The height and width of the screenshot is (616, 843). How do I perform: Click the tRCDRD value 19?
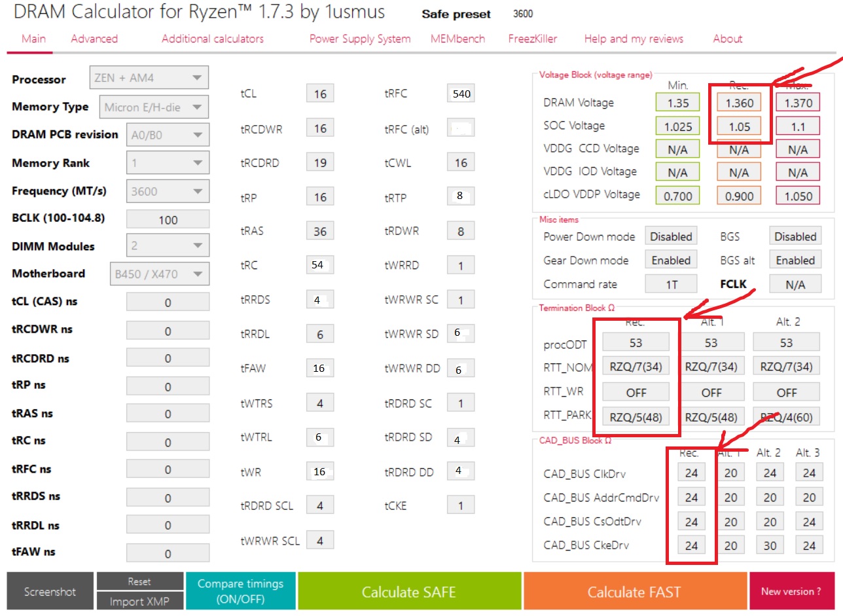click(320, 163)
